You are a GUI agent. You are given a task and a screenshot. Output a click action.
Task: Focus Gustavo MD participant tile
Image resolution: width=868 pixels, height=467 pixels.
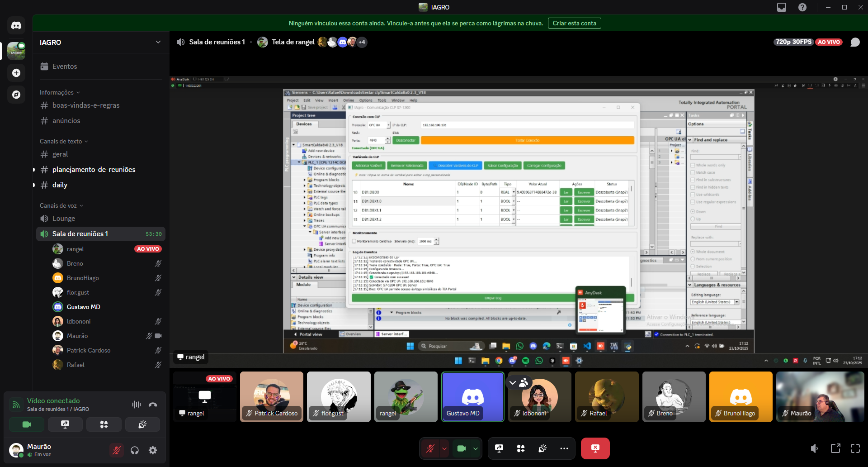pyautogui.click(x=473, y=397)
